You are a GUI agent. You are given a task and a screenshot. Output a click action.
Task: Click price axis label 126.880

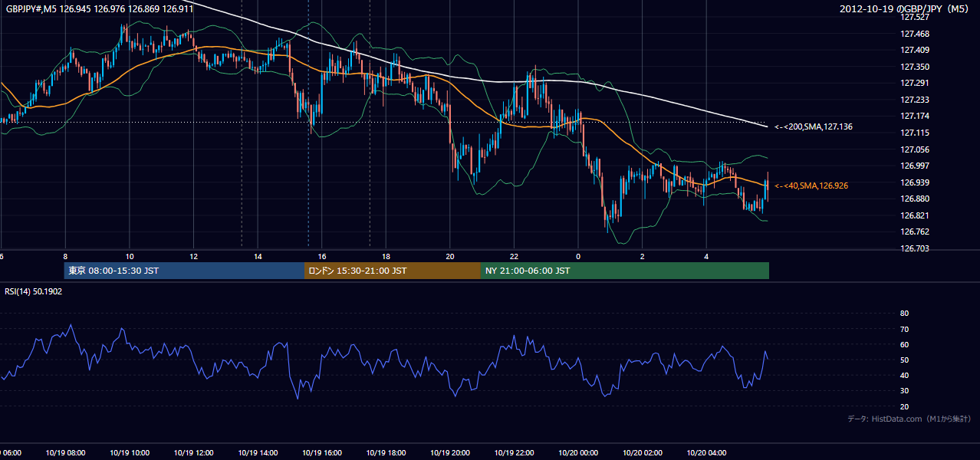(915, 199)
